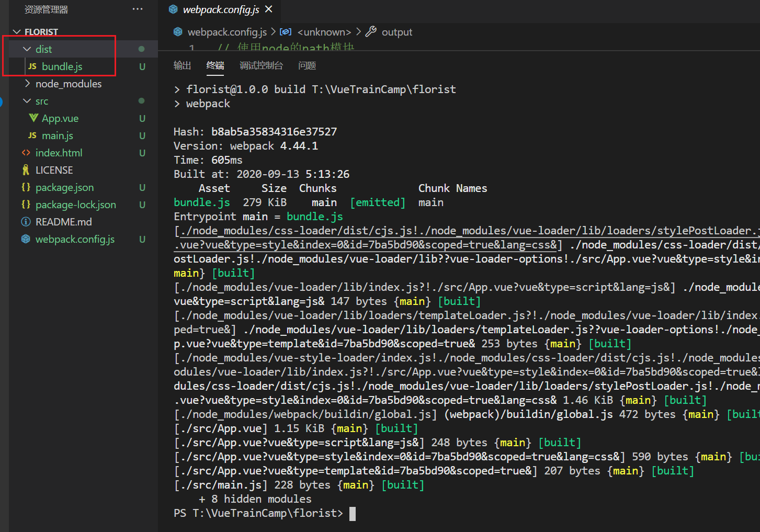Switch to the 终端 (Terminal) panel tab
The width and height of the screenshot is (760, 532).
point(215,65)
